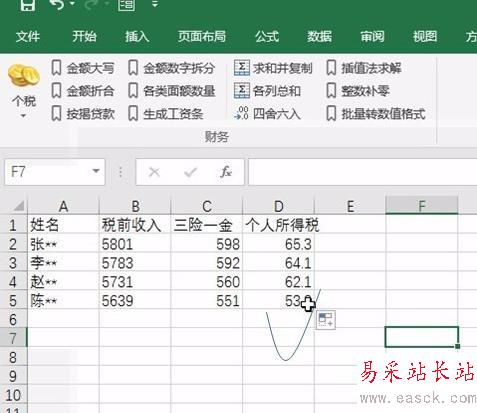477x413 pixels.
Task: Click cell with name 张**
Action: click(63, 244)
